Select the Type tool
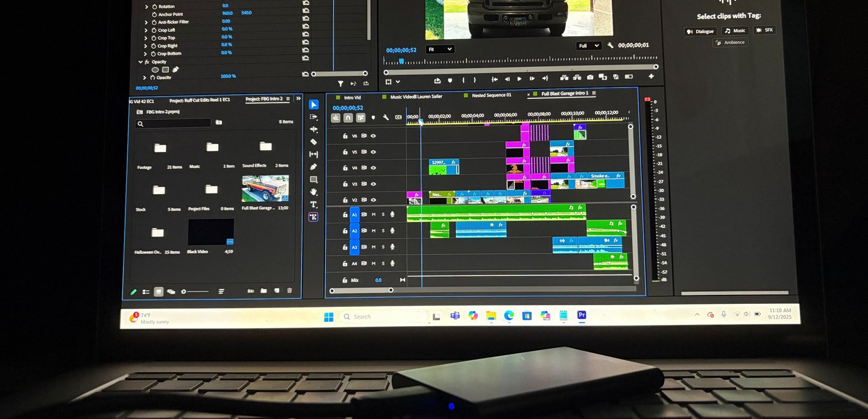The height and width of the screenshot is (419, 868). tap(313, 204)
